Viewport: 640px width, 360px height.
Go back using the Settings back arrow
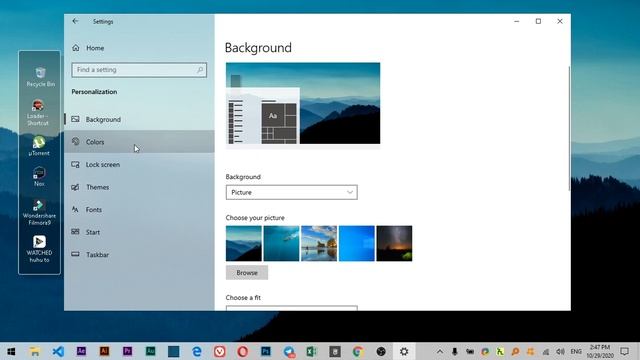point(75,21)
